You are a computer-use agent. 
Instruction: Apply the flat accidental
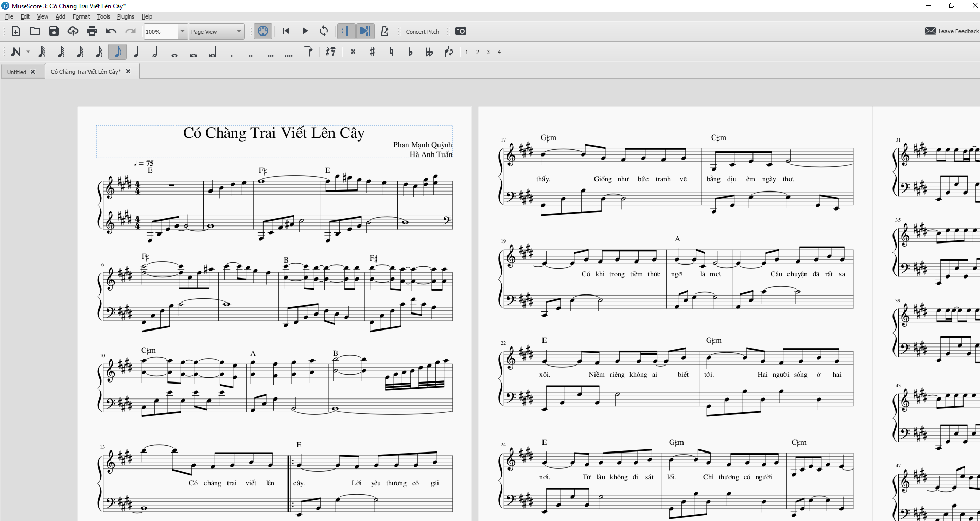coord(410,52)
